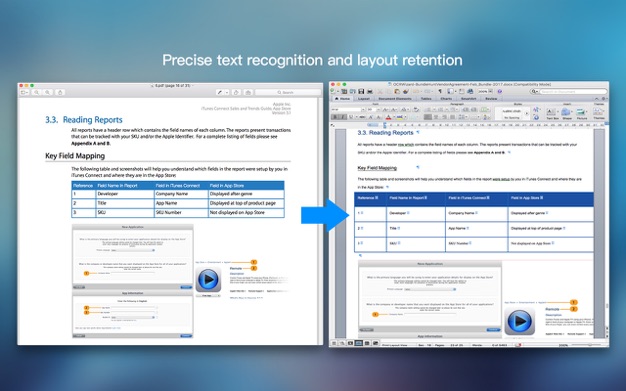Open zoom percentage dropdown in Word toolbar
This screenshot has width=626, height=391.
pyautogui.click(x=491, y=91)
